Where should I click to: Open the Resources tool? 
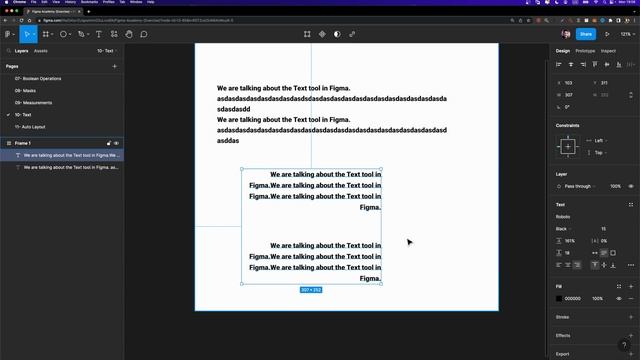click(114, 34)
